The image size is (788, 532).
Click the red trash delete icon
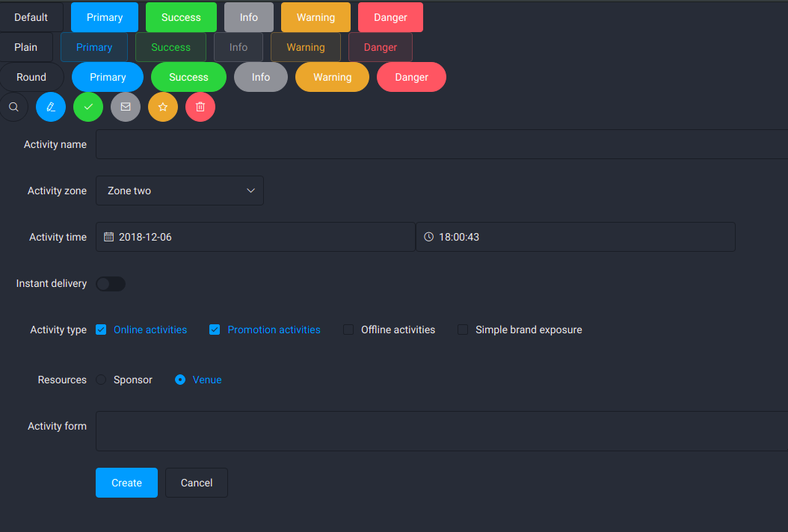tap(200, 107)
